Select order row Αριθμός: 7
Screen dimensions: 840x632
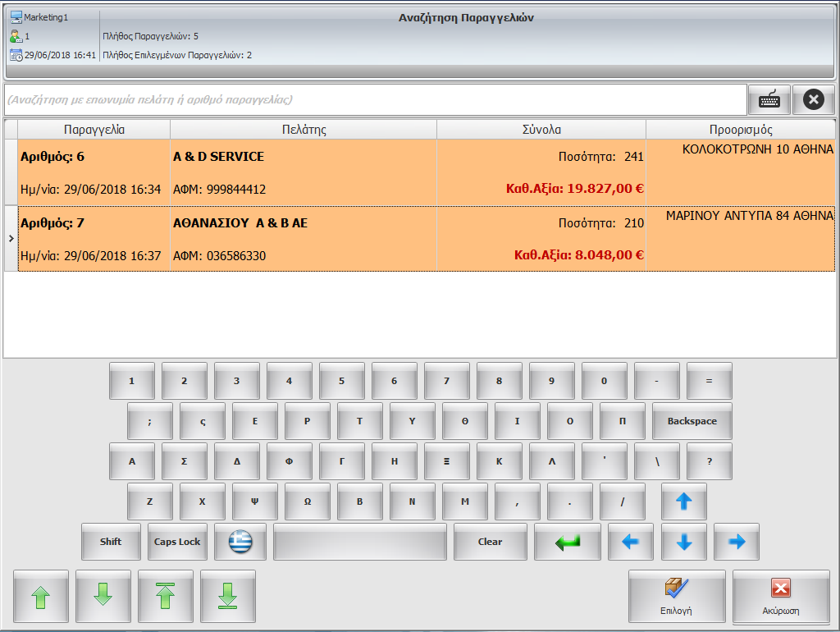(x=427, y=239)
